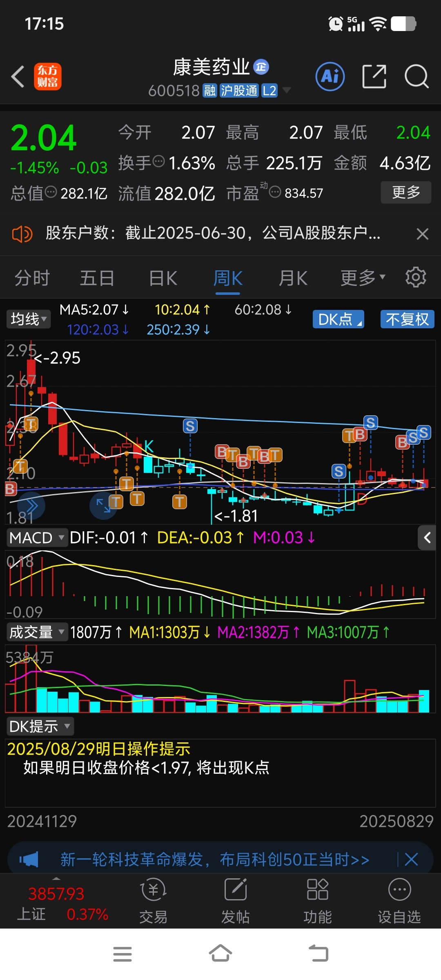Tap the 1.81 low price label
Image resolution: width=441 pixels, height=980 pixels.
(236, 516)
